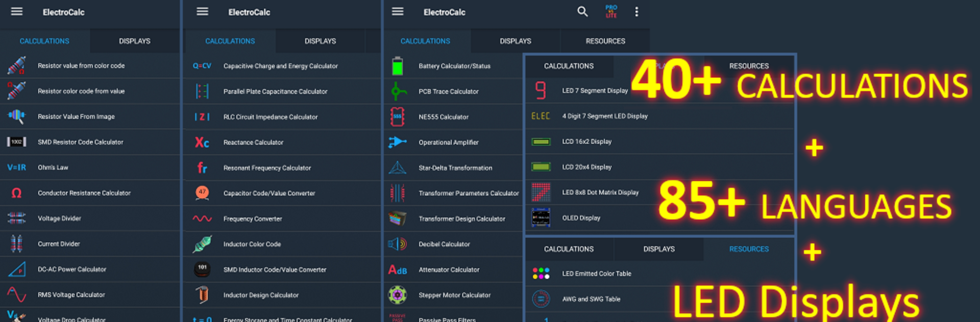Select CALCULATIONS tab in first panel
Viewport: 980px width, 322px height.
coord(44,41)
